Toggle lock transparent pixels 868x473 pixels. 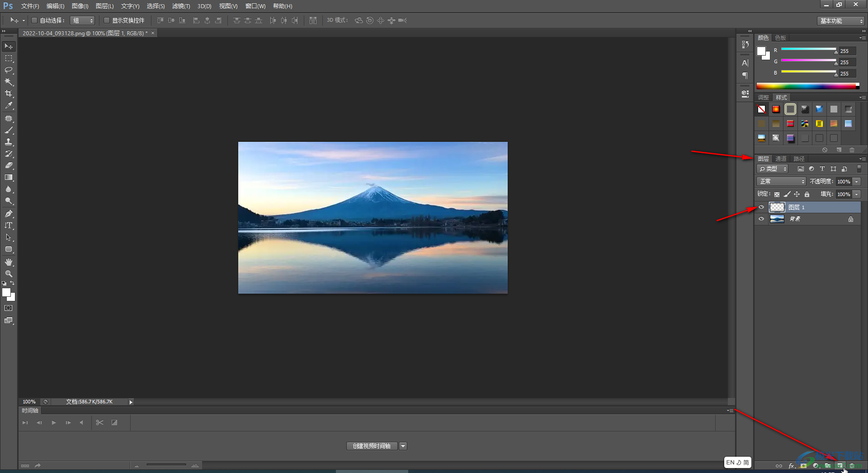pyautogui.click(x=777, y=194)
